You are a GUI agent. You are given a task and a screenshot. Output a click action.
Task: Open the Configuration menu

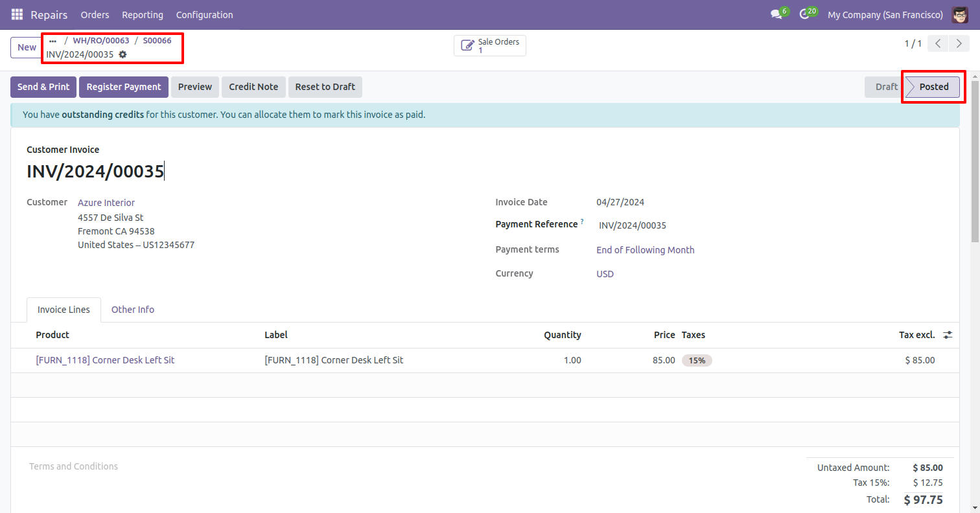204,14
